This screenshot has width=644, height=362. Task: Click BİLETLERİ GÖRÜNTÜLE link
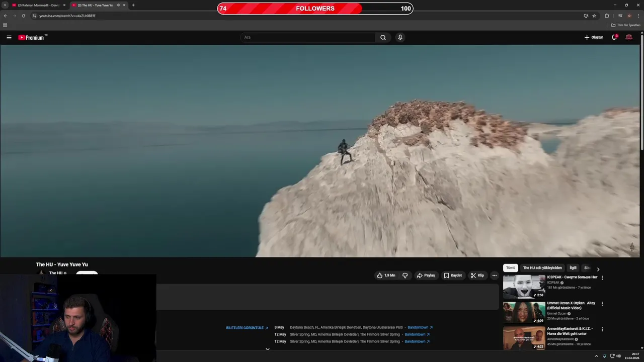pos(247,328)
